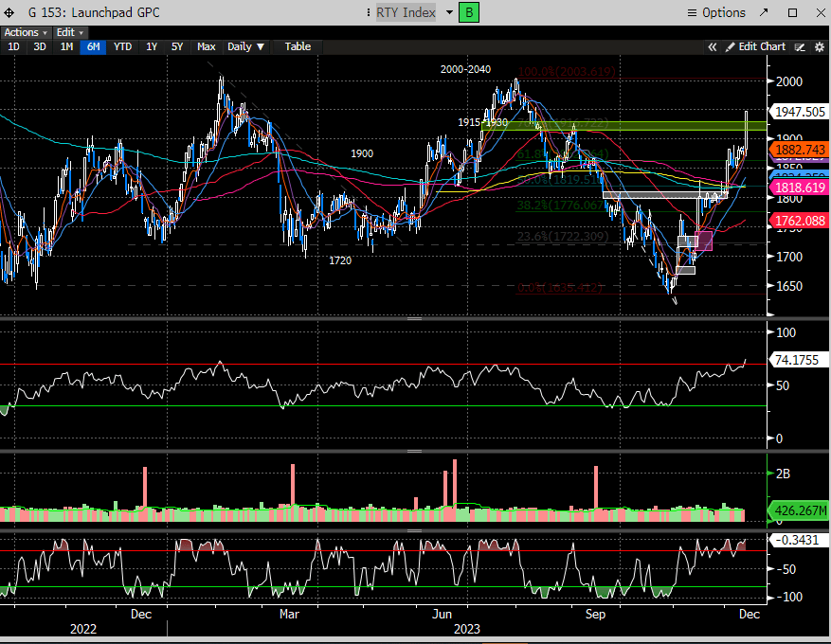Viewport: 831px width, 644px height.
Task: Click the double-chevron collapse toolbar icon
Action: (713, 46)
